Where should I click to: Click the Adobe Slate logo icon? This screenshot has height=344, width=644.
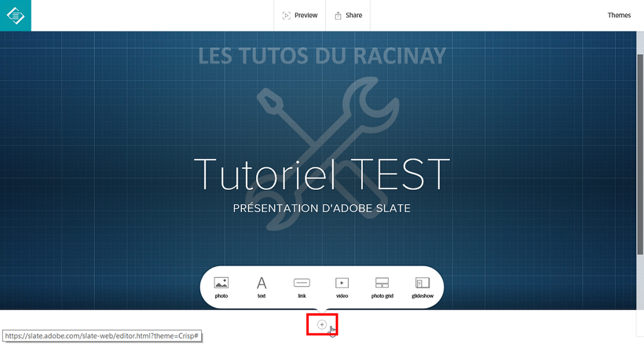tap(15, 15)
